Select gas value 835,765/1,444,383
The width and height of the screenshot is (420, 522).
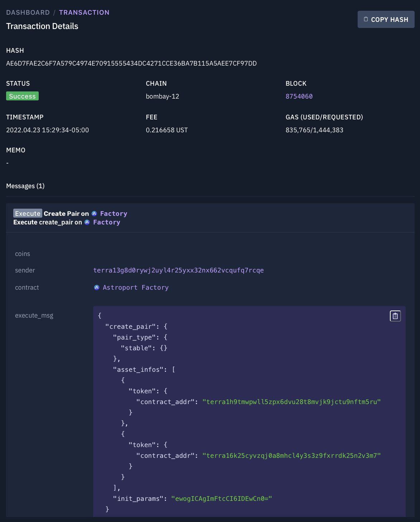[x=314, y=130]
